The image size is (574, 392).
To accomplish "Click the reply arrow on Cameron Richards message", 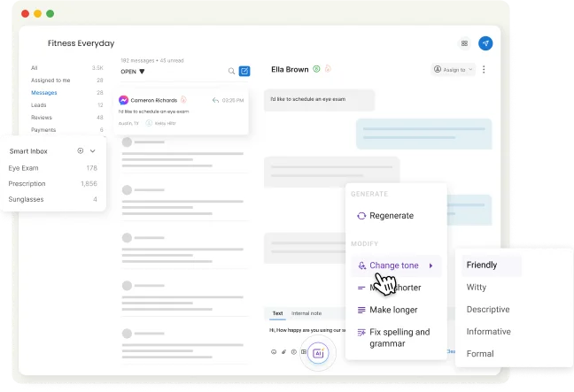I will 215,100.
